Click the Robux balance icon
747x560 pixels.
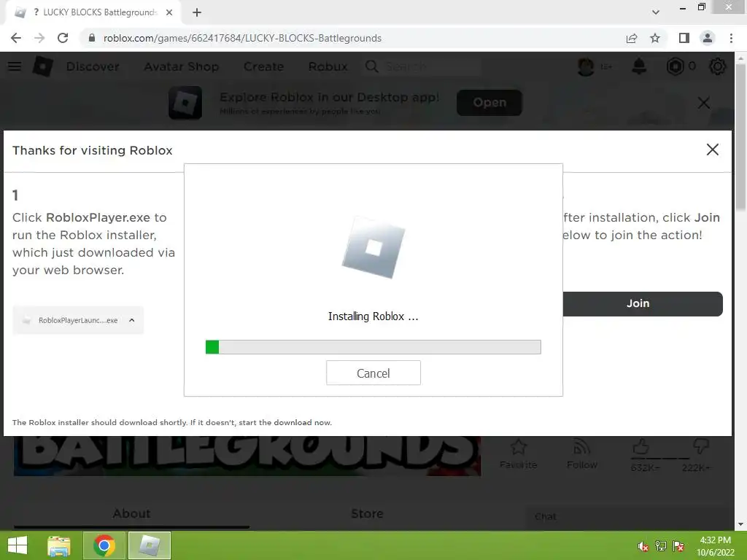pyautogui.click(x=675, y=66)
